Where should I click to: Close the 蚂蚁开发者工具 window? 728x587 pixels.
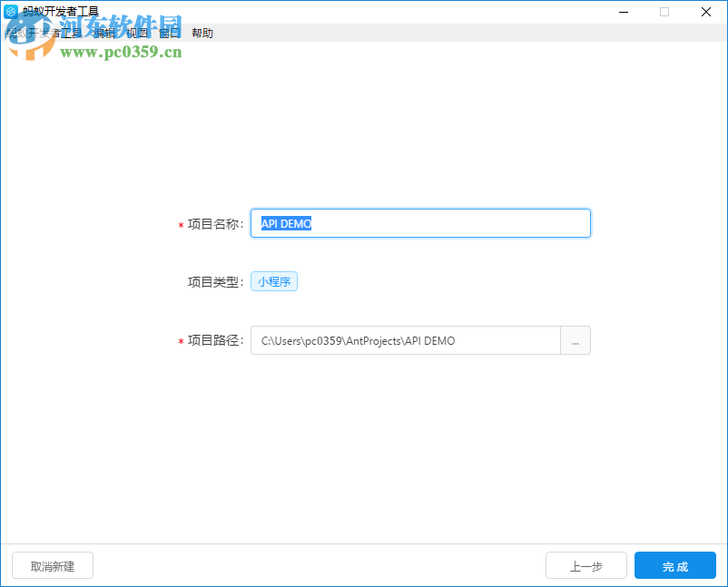click(x=705, y=12)
